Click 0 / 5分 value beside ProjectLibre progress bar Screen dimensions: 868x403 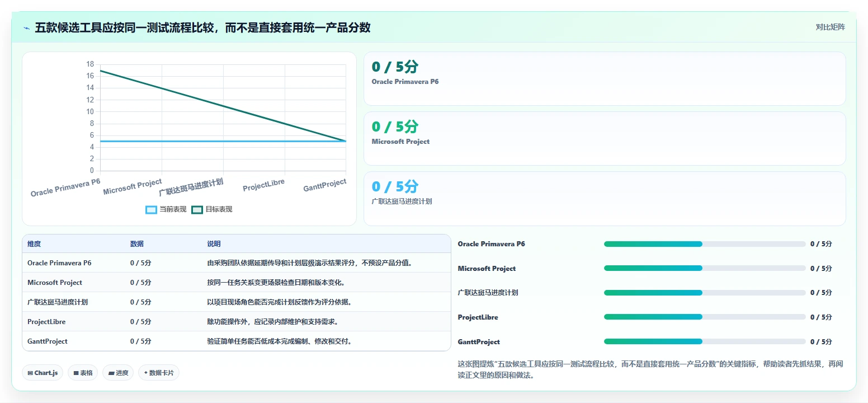point(821,317)
